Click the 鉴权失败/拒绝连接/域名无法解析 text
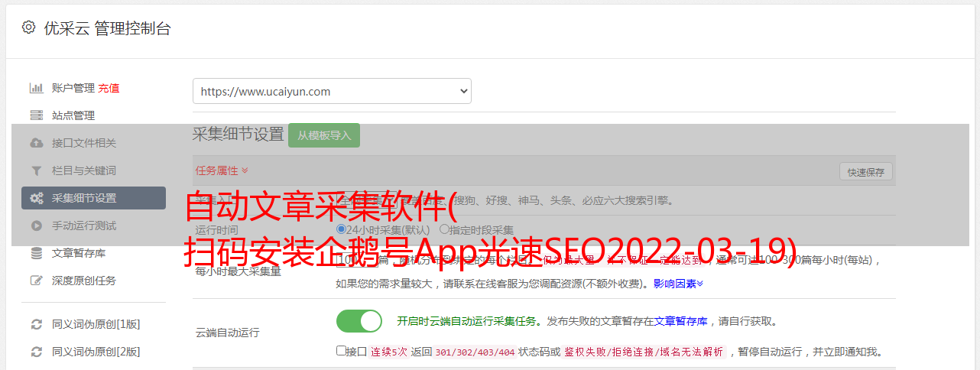This screenshot has height=370, width=980. pyautogui.click(x=644, y=352)
